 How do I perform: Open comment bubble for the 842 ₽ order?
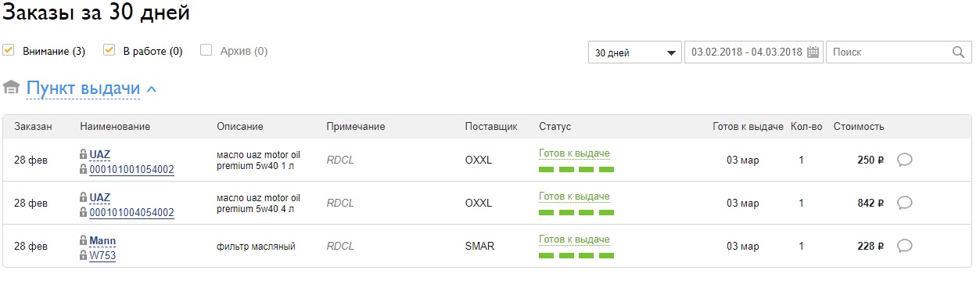click(x=905, y=203)
